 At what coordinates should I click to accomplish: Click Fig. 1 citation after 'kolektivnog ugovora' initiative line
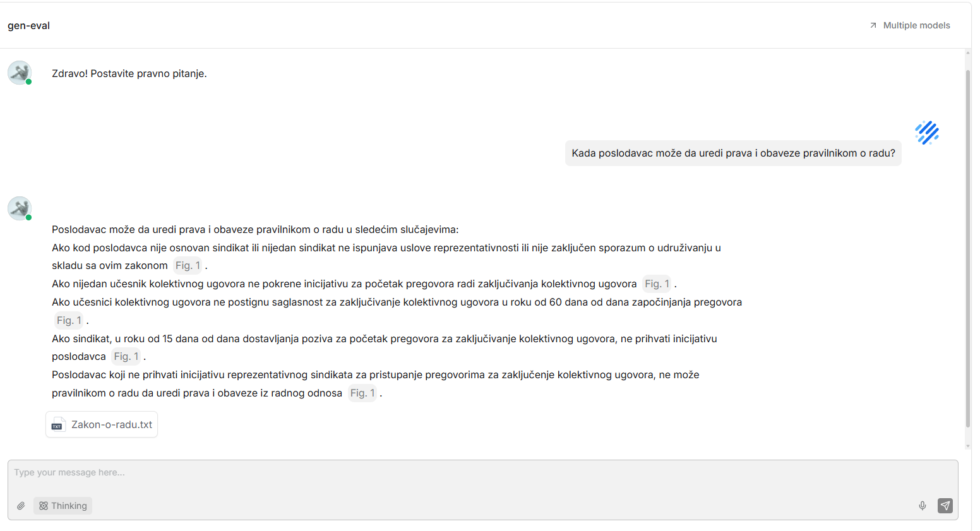657,284
